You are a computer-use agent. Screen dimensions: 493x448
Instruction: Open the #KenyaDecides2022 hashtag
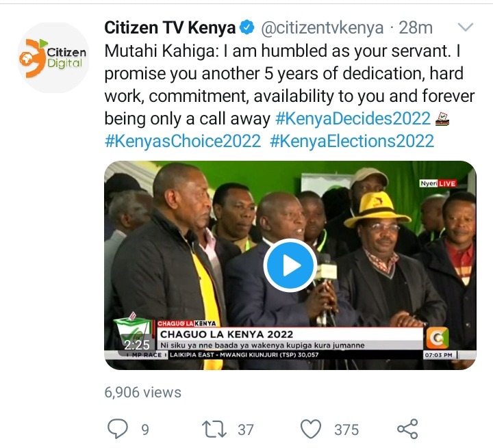(353, 119)
